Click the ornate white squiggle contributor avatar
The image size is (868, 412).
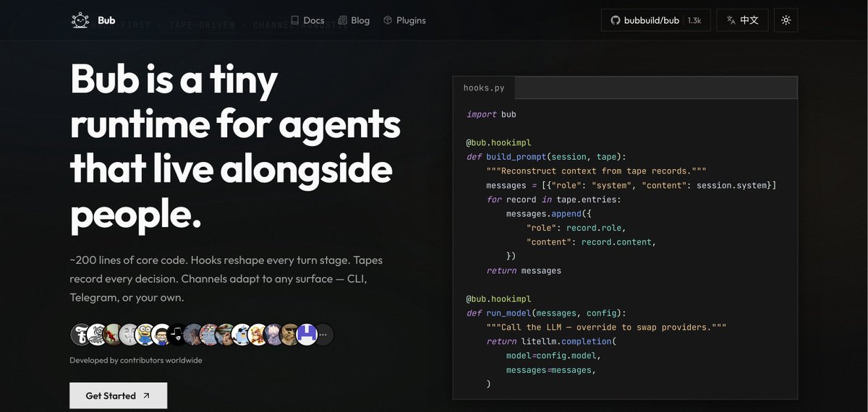pyautogui.click(x=95, y=334)
